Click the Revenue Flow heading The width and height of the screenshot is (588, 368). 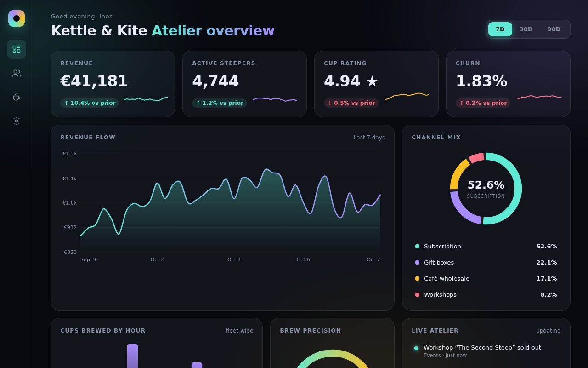tap(88, 138)
